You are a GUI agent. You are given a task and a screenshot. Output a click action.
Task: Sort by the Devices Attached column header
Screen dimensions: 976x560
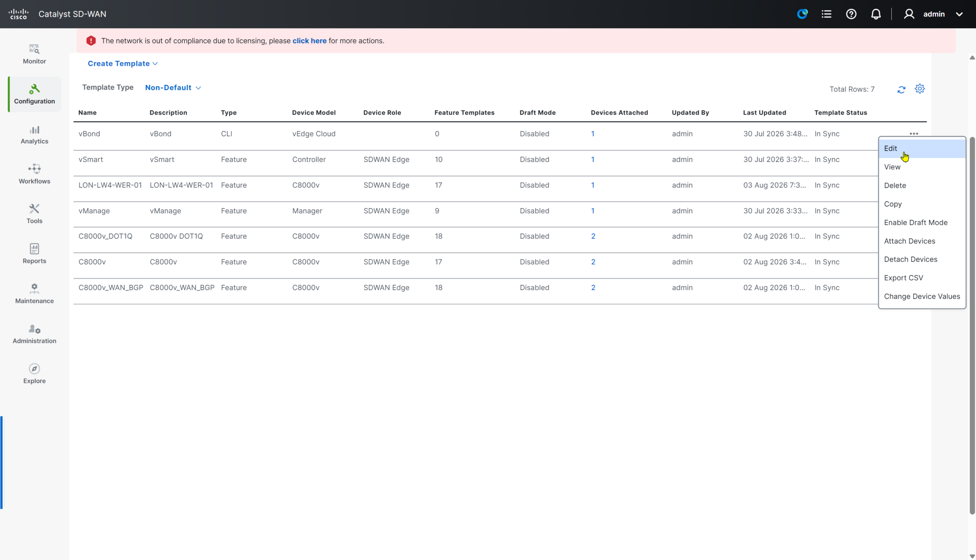click(x=619, y=113)
